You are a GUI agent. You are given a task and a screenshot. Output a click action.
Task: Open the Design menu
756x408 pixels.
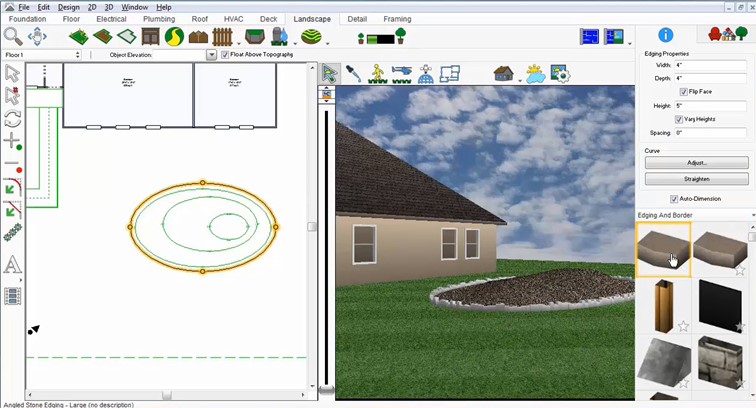pyautogui.click(x=68, y=7)
